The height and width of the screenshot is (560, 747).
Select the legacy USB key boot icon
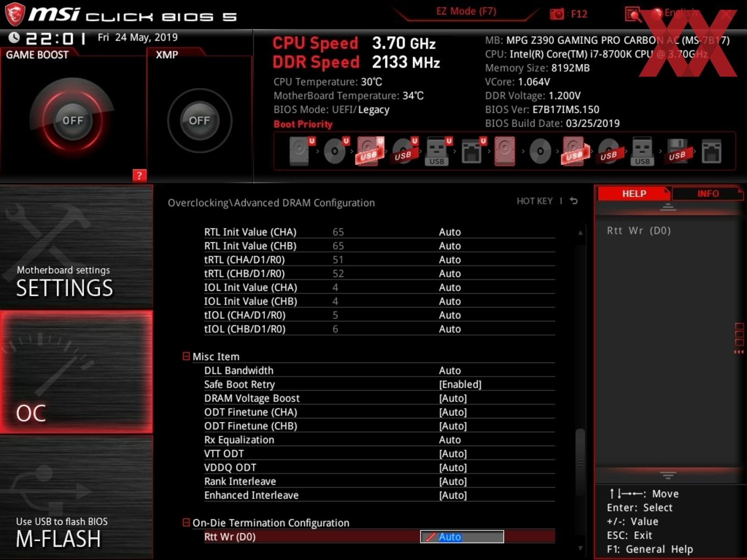[642, 151]
